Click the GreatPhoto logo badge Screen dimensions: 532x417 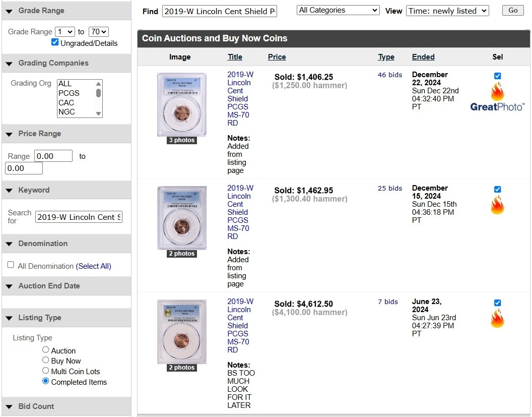497,107
